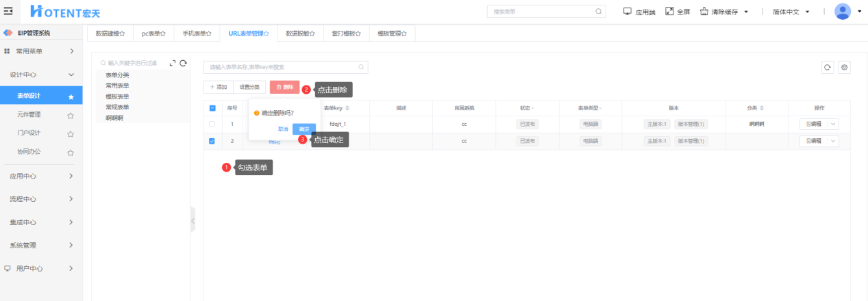Switch to 模板管理 tab
Screen dimensions: 868x301
pos(392,33)
